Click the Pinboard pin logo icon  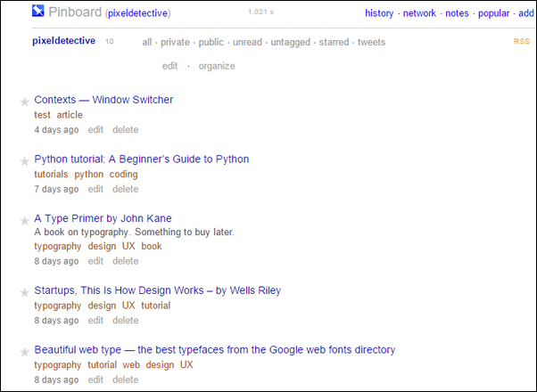click(x=38, y=11)
